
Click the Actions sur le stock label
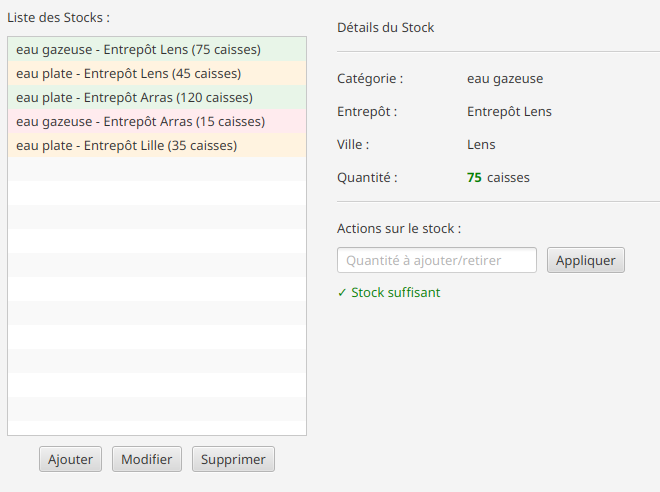click(399, 229)
